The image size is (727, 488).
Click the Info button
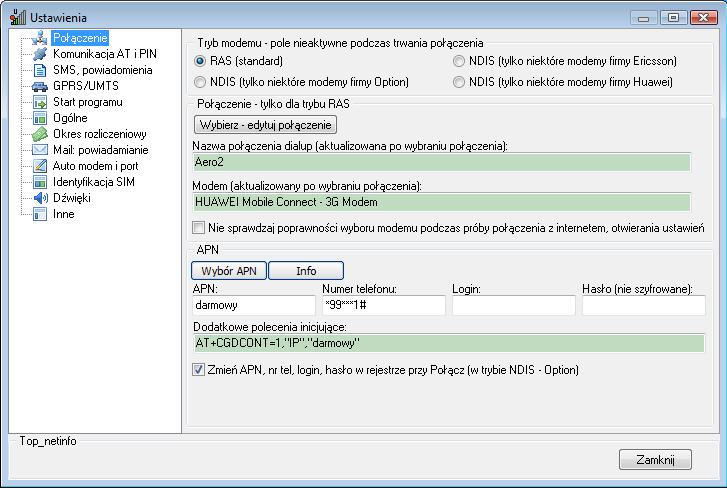(x=306, y=270)
